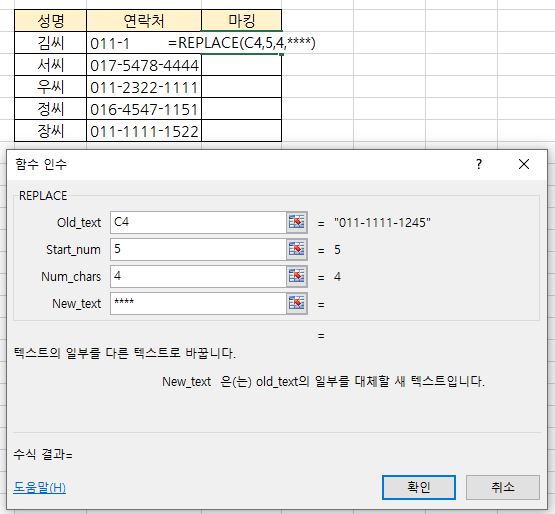Viewport: 555px width, 514px height.
Task: Select cell with 011-2322-1111
Action: click(x=144, y=87)
